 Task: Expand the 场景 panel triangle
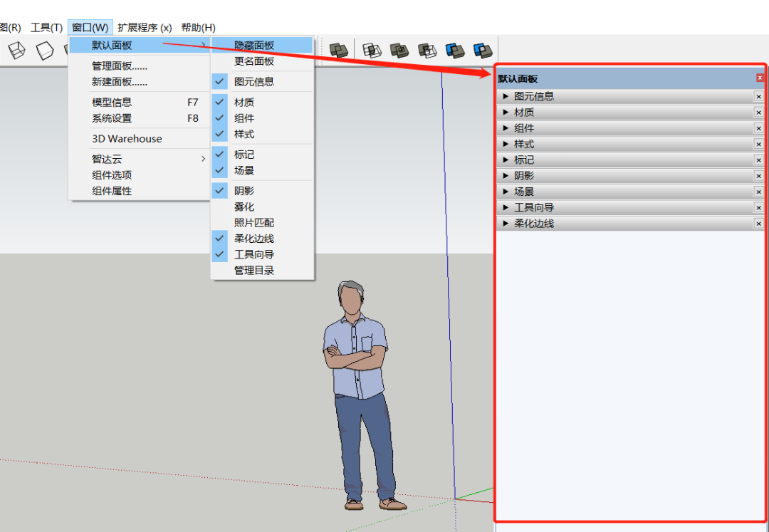point(506,192)
